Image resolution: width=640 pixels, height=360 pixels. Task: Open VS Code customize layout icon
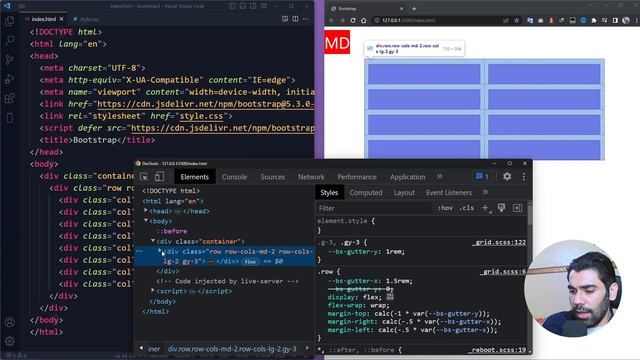click(264, 6)
